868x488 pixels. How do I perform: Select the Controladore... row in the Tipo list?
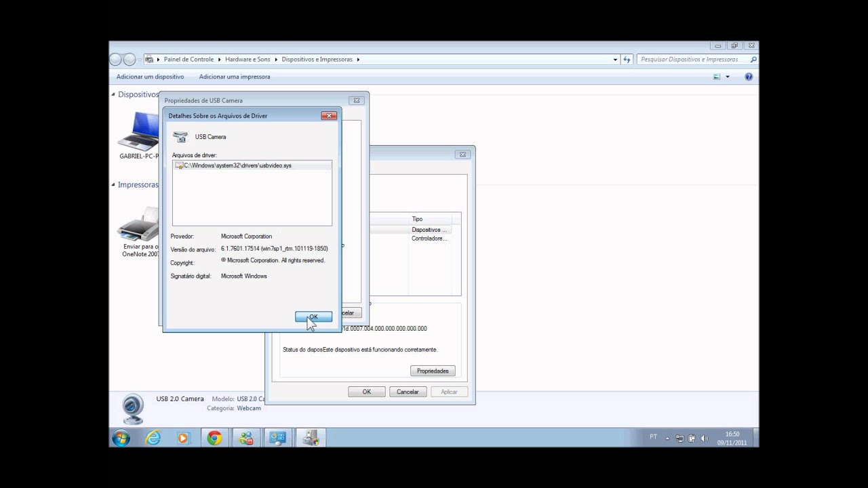429,239
